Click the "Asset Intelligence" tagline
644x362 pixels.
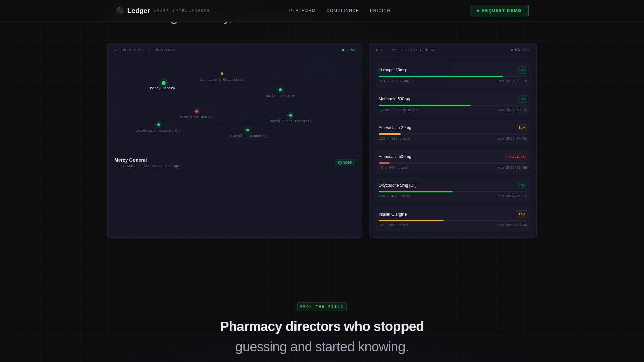(182, 11)
